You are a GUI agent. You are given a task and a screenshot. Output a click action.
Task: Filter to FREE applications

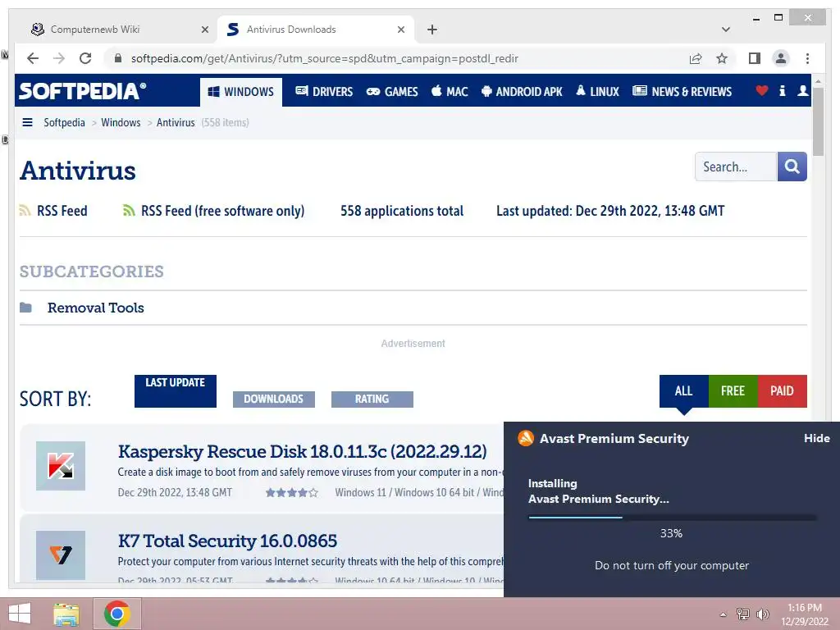(733, 391)
